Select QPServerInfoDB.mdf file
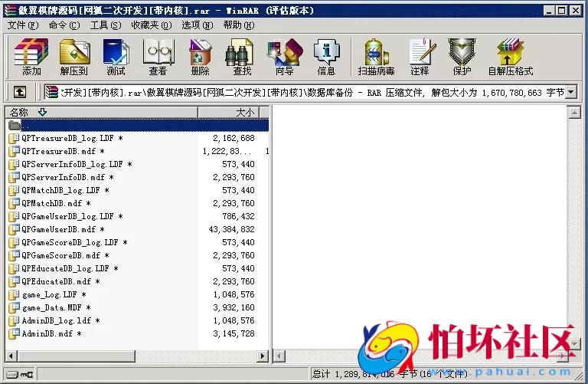 pyautogui.click(x=67, y=177)
